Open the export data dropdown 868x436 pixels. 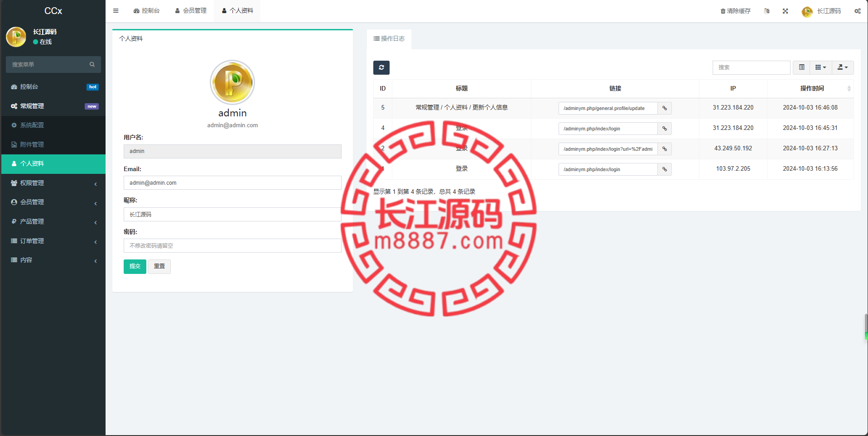[x=843, y=67]
